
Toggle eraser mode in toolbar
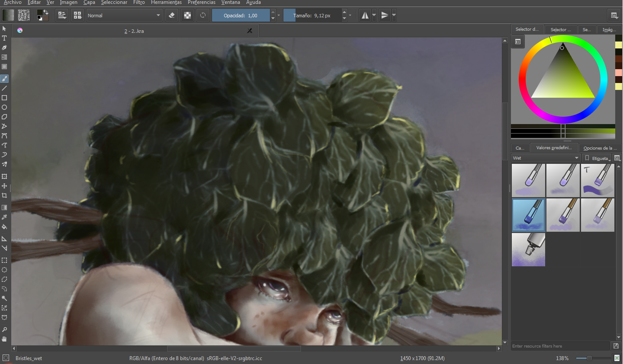pyautogui.click(x=172, y=15)
